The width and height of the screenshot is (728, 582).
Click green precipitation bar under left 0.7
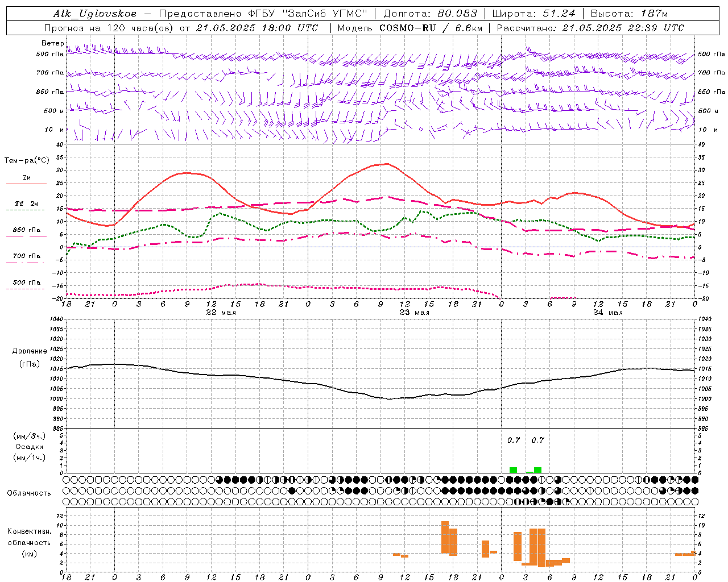513,470
